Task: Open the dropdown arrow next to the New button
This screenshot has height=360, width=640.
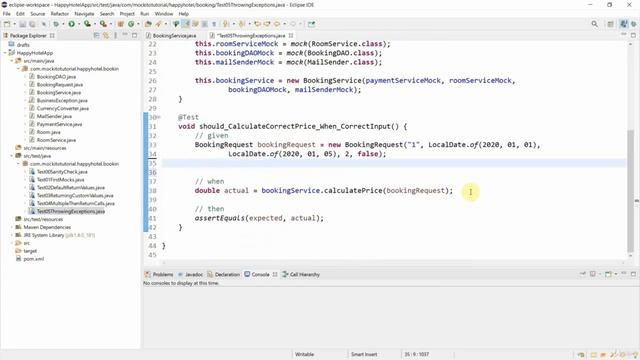Action: (x=14, y=24)
